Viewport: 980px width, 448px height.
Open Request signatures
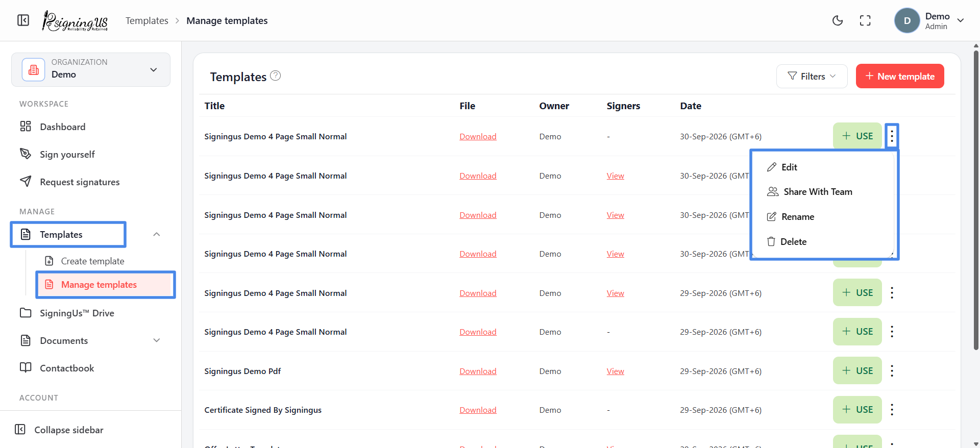[69, 182]
